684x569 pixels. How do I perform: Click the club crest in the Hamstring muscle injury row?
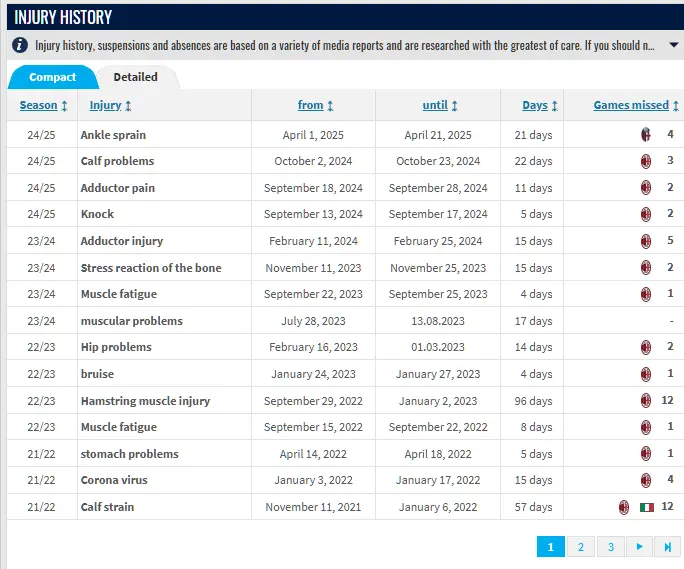click(646, 401)
